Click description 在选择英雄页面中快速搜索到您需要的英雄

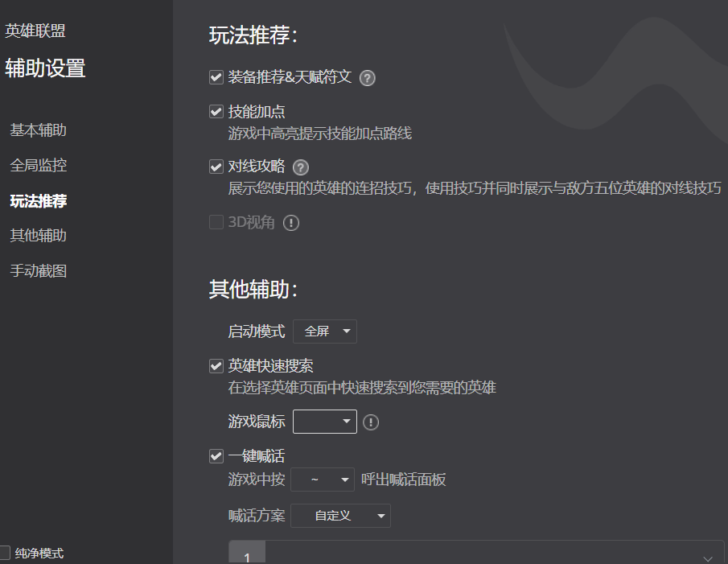(362, 388)
